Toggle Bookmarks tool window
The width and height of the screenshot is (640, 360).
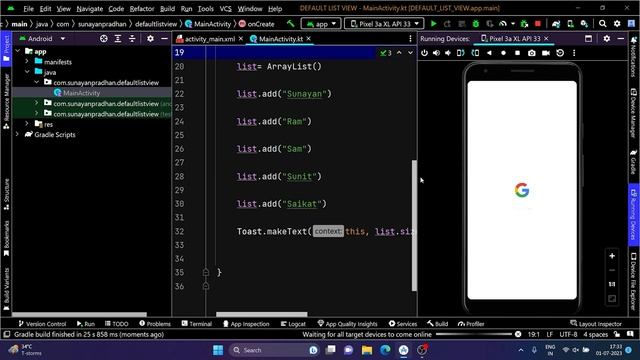(6, 239)
